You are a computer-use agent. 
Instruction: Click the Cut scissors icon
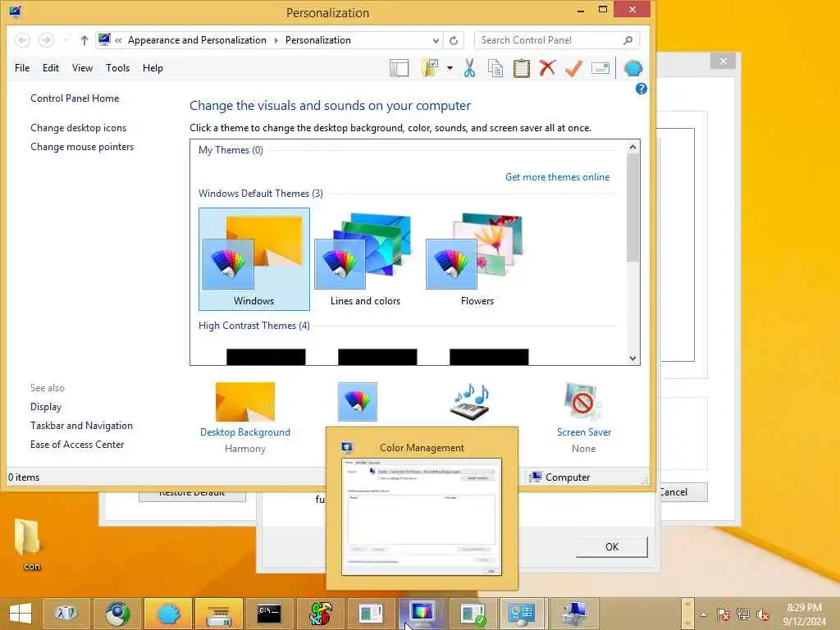[469, 68]
